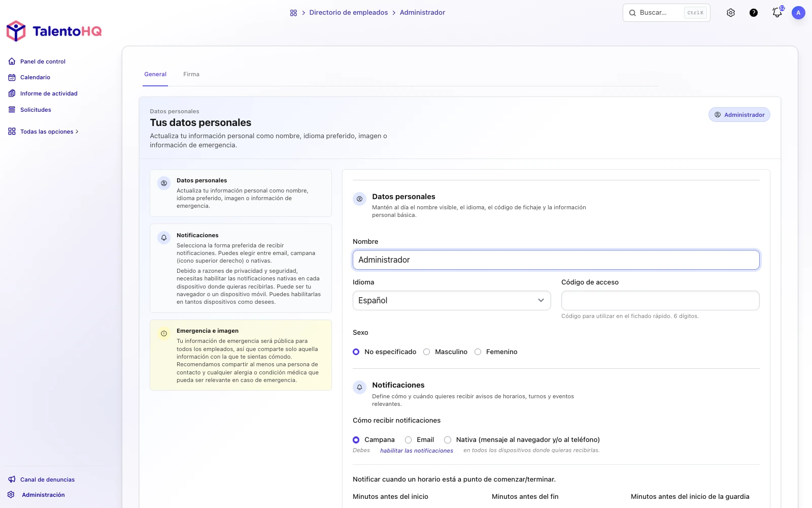Click 'Minutos antes del inicio de la guardia' label

click(x=690, y=497)
